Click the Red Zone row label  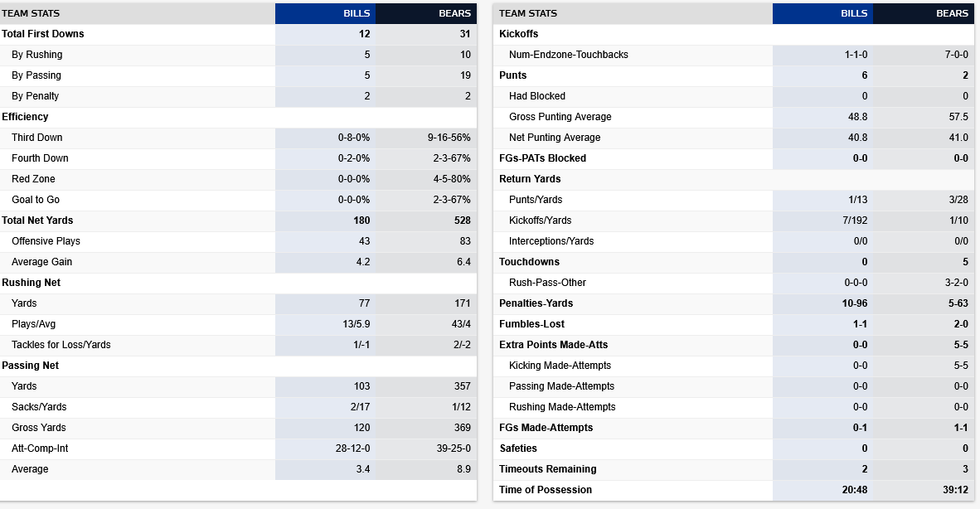tap(34, 179)
